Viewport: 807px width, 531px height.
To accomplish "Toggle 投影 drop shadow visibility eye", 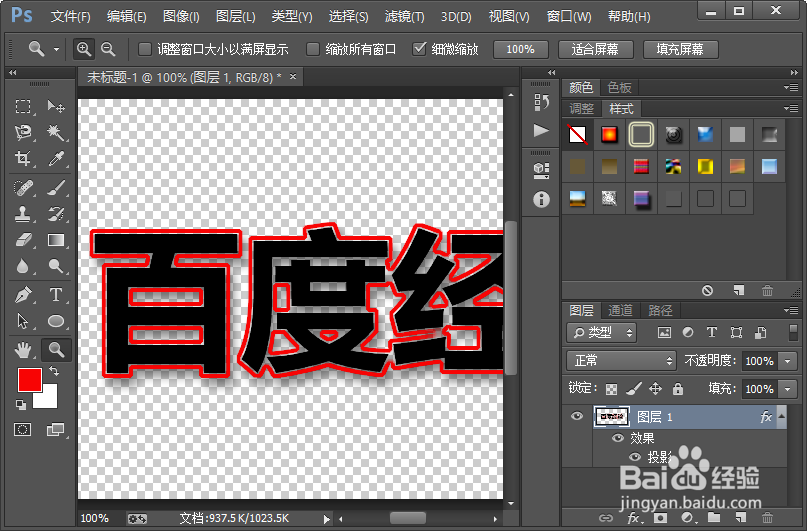I will point(635,457).
